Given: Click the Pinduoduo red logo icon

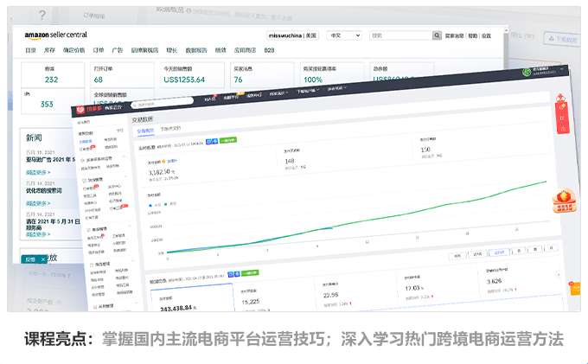Looking at the screenshot, I should click(80, 110).
